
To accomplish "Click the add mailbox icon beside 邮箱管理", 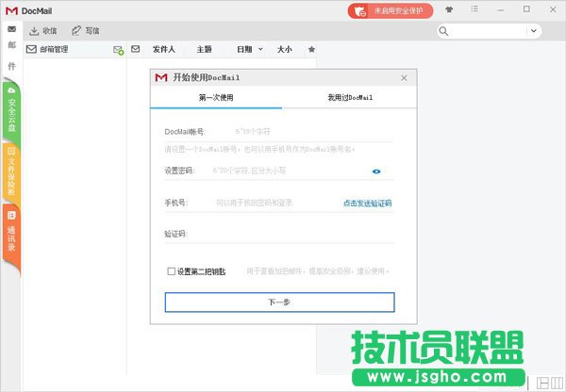I will point(118,49).
